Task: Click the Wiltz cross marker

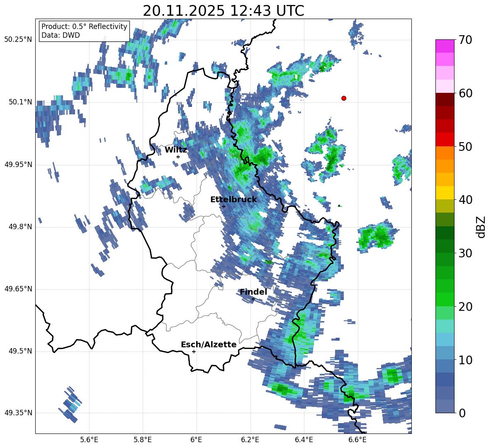Action: coord(178,157)
